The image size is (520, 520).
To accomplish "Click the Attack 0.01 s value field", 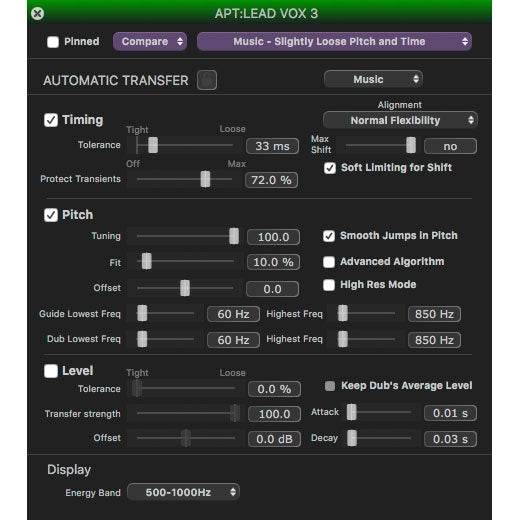I will coord(450,413).
